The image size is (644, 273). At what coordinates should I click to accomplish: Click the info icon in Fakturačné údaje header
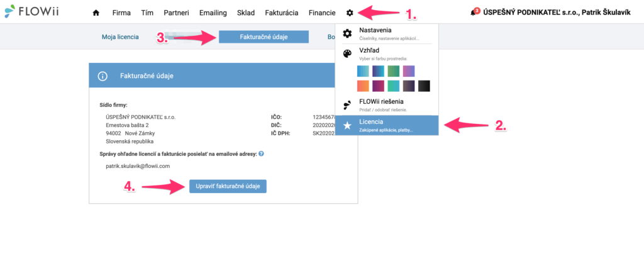[x=103, y=76]
